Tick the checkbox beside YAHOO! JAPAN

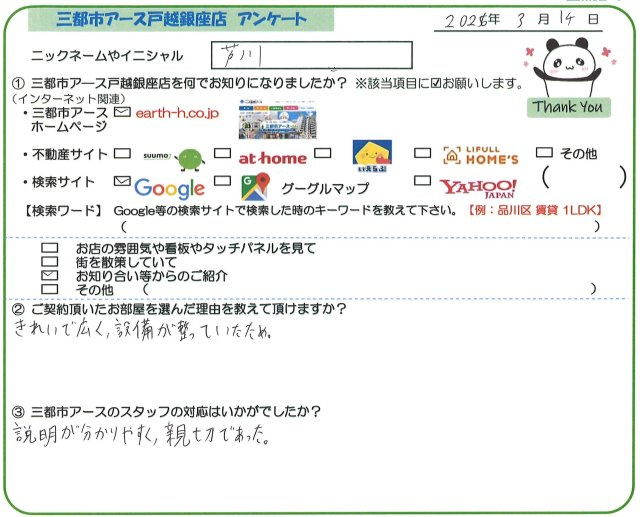coord(422,180)
